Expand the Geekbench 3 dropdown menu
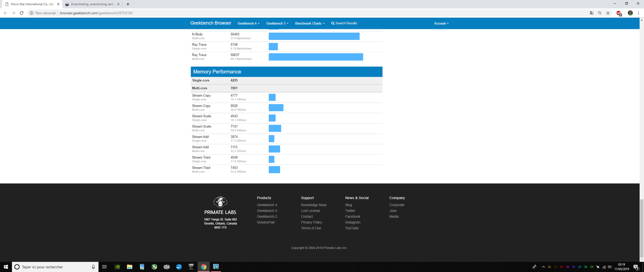 click(x=277, y=24)
